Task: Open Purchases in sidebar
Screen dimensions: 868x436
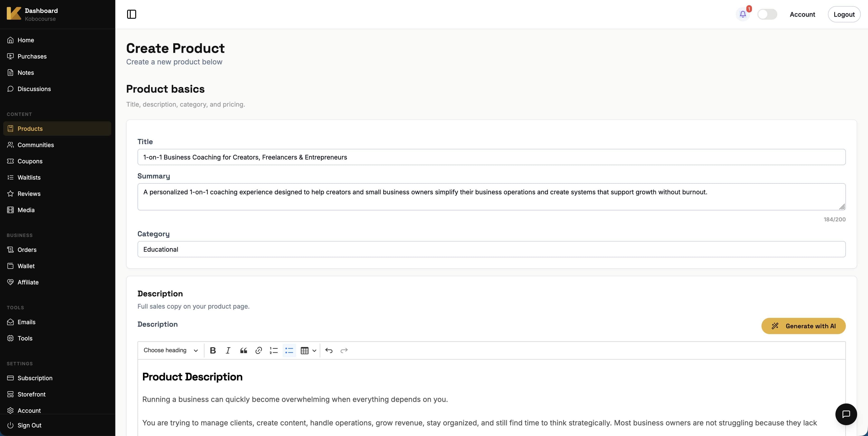Action: point(57,56)
